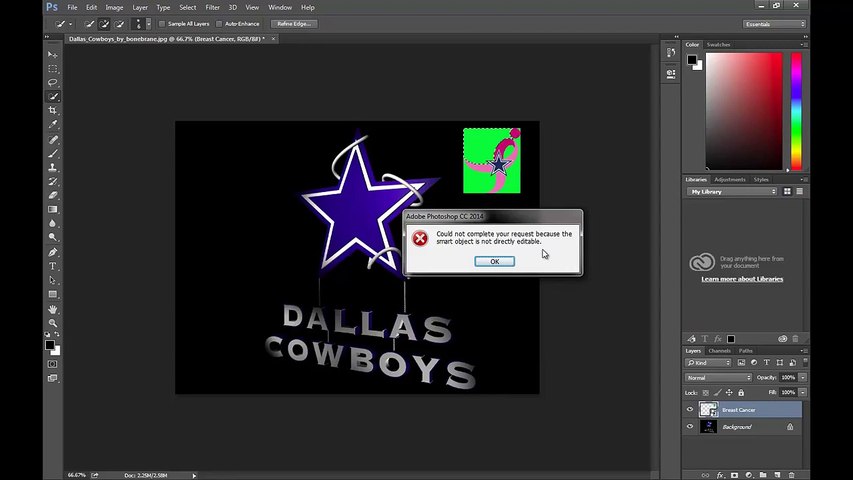Open the Filter menu
This screenshot has height=480, width=853.
tap(212, 8)
